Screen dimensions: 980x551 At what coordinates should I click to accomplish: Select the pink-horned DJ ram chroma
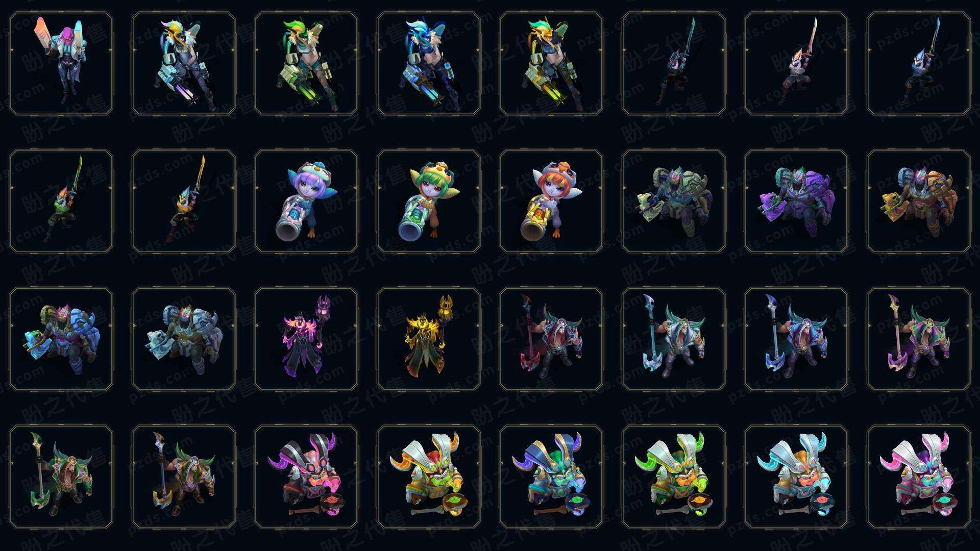(919, 477)
